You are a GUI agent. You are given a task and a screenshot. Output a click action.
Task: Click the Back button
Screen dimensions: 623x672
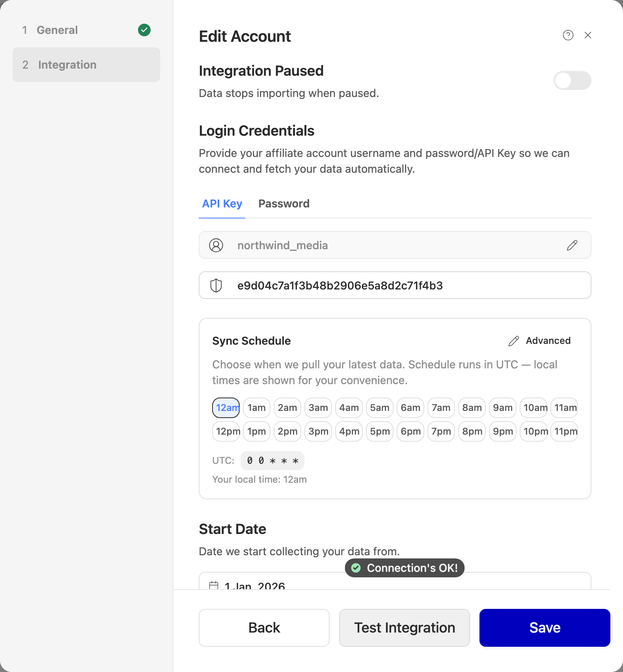pyautogui.click(x=264, y=628)
